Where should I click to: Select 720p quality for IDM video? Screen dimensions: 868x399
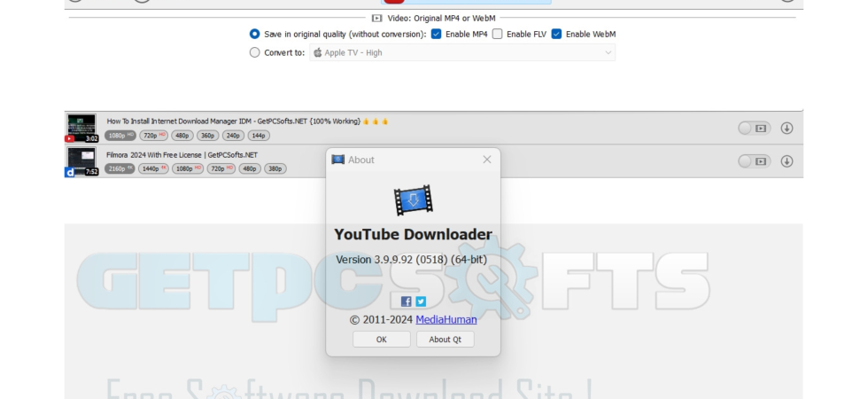pyautogui.click(x=153, y=135)
